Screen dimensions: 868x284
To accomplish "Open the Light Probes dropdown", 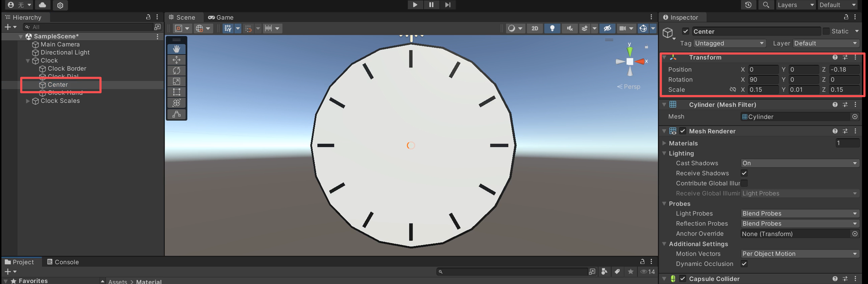I will pos(800,214).
